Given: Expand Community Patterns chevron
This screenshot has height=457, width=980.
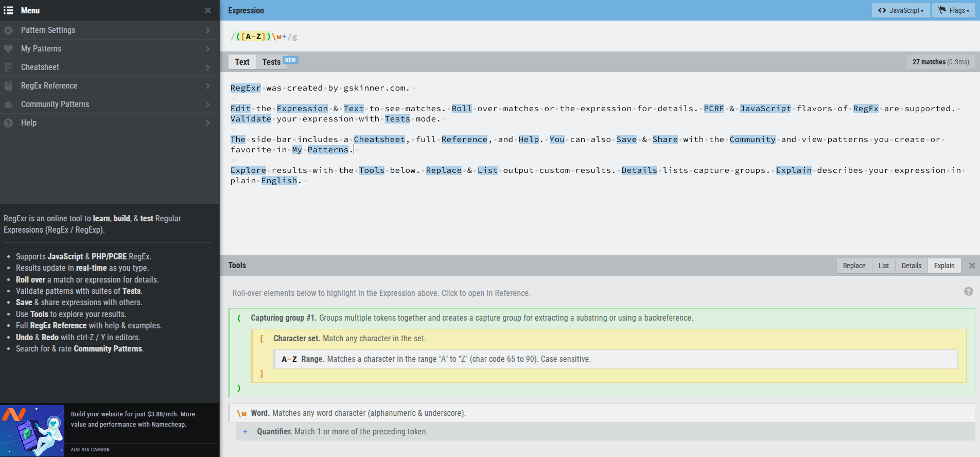Looking at the screenshot, I should [x=208, y=104].
